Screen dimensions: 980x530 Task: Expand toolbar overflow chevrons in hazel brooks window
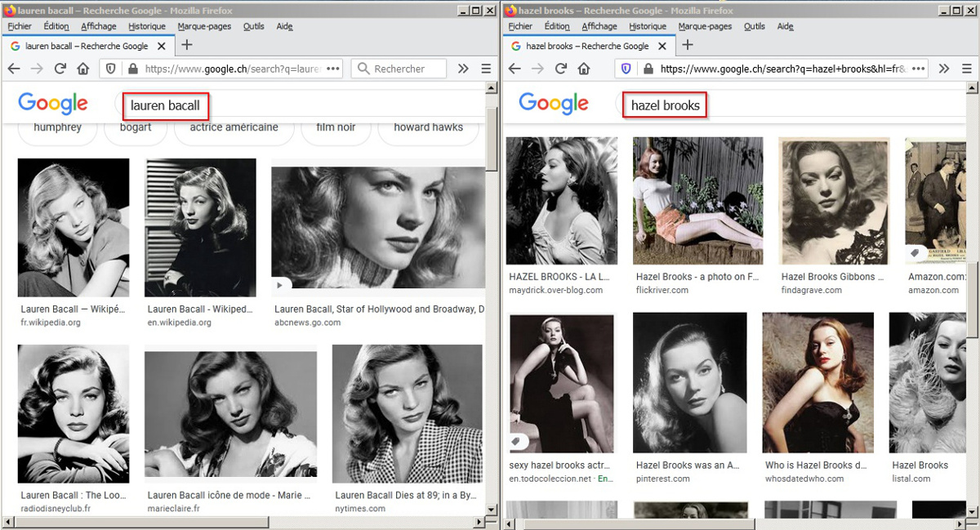(x=944, y=69)
